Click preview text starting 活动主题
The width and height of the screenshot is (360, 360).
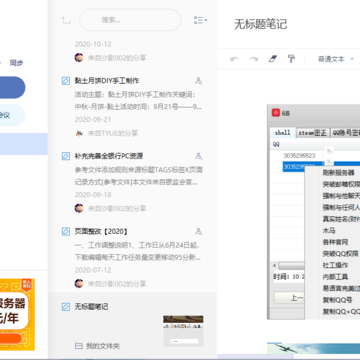138,101
